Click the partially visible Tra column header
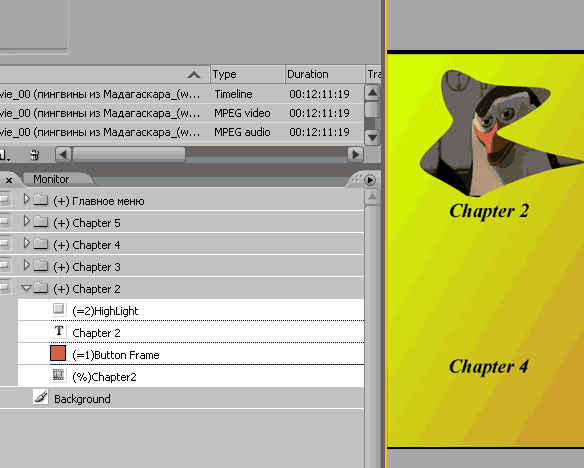Screen dimensions: 584x468 pyautogui.click(x=373, y=74)
